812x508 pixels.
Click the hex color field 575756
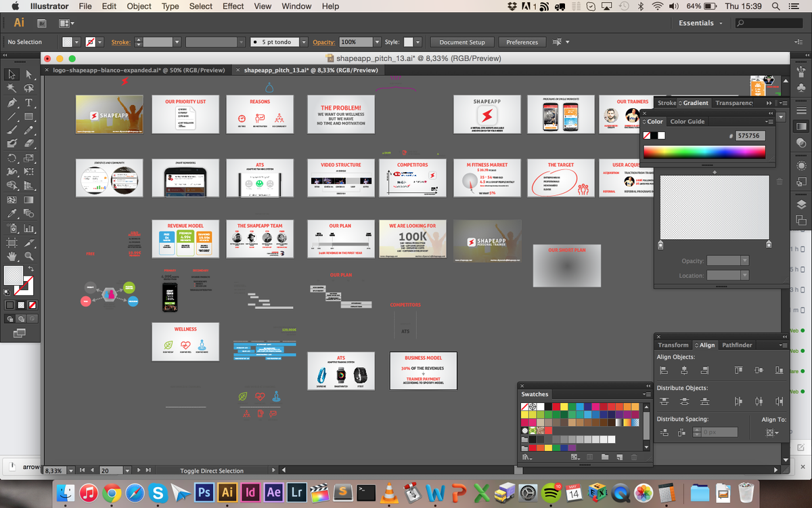(750, 135)
